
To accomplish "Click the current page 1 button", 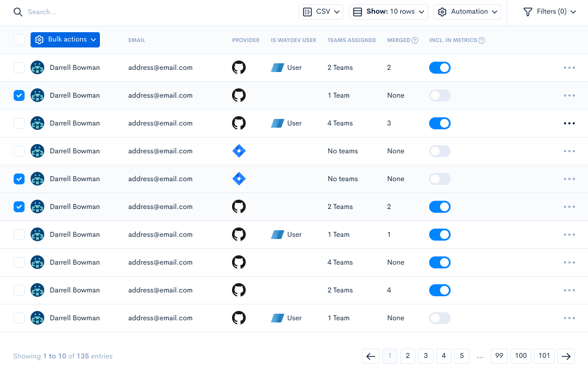I will point(390,356).
